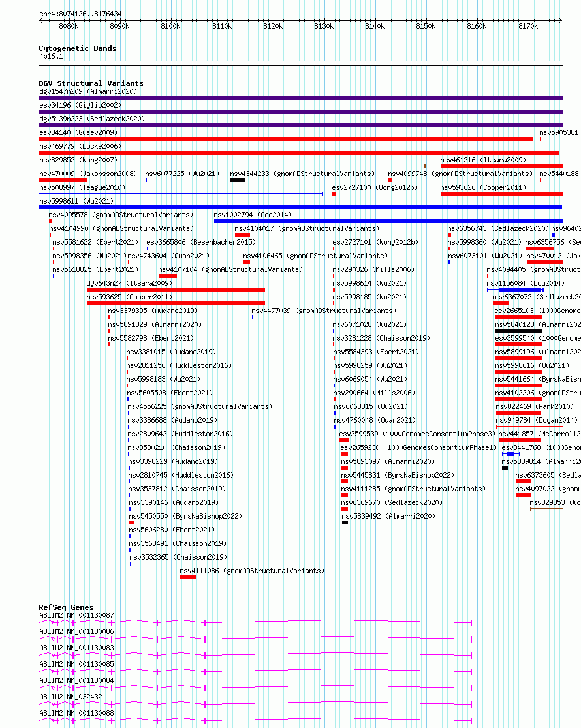Open the nsv6077225 (Wu2021) label
Image resolution: width=581 pixels, height=728 pixels.
tap(182, 174)
